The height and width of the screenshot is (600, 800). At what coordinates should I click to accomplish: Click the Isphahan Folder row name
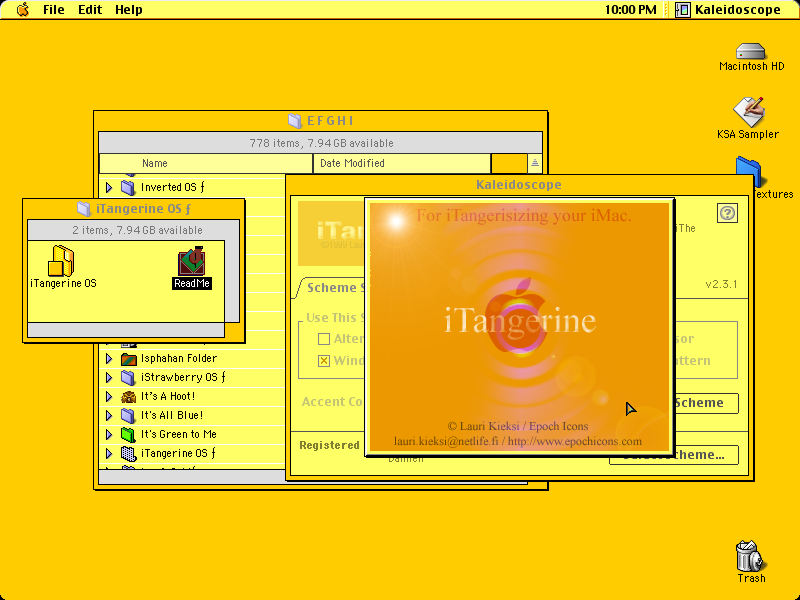pyautogui.click(x=179, y=359)
